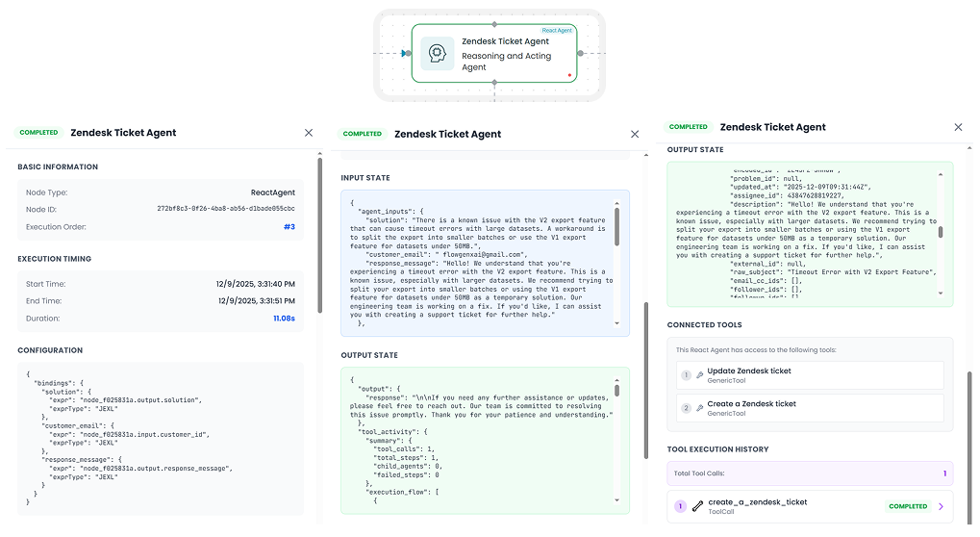Click the left input connector of the agent node
Viewport: 980px width, 537px height.
406,54
